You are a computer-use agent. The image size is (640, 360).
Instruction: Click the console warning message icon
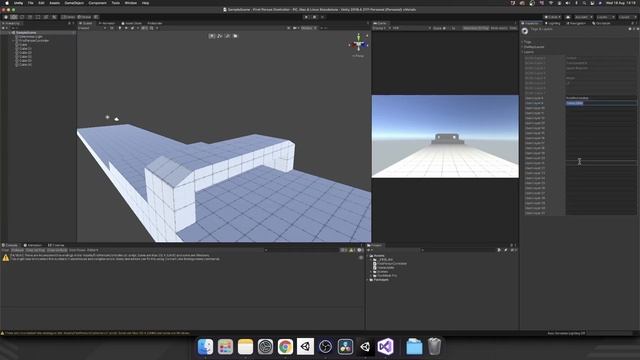6,258
